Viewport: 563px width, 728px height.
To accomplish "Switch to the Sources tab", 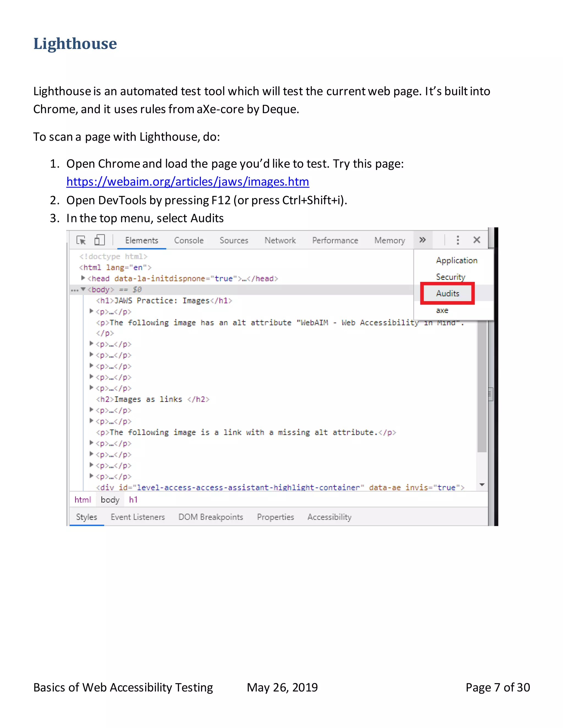I will click(234, 240).
